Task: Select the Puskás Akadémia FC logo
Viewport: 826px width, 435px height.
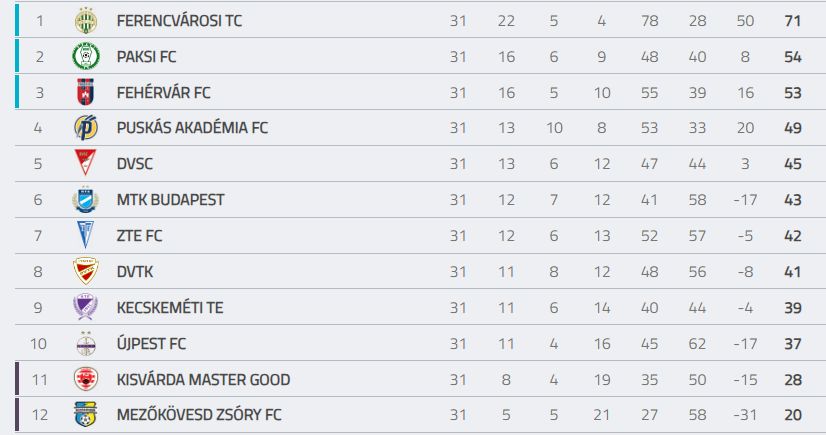Action: [x=85, y=127]
